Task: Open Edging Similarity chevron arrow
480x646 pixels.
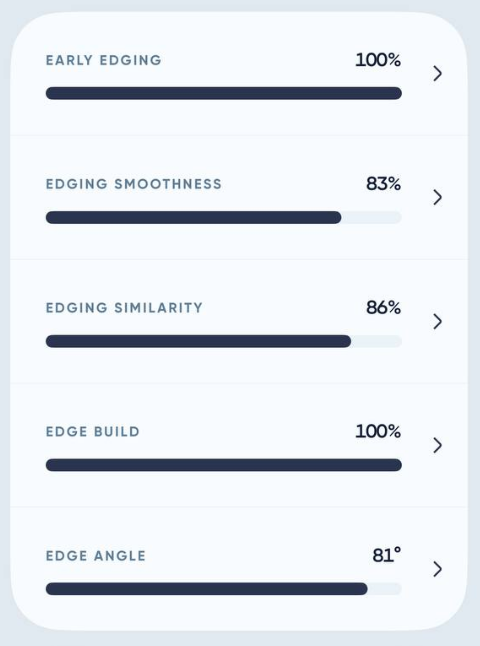Action: [438, 321]
